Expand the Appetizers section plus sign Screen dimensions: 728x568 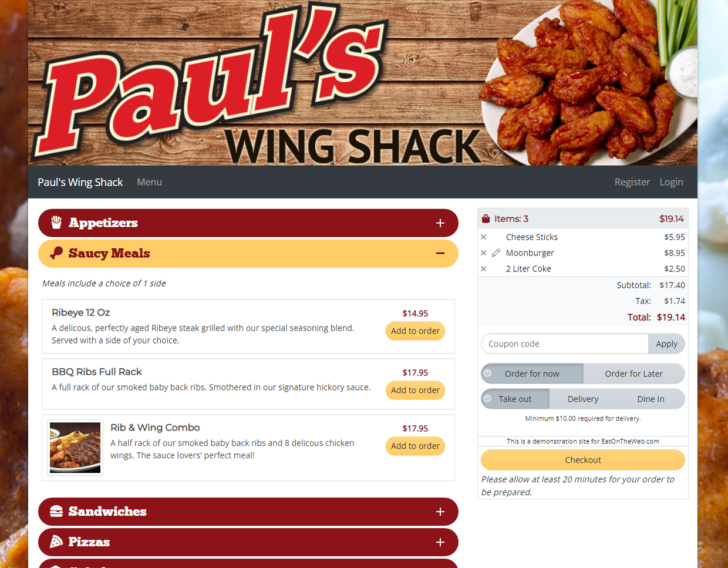(x=440, y=223)
